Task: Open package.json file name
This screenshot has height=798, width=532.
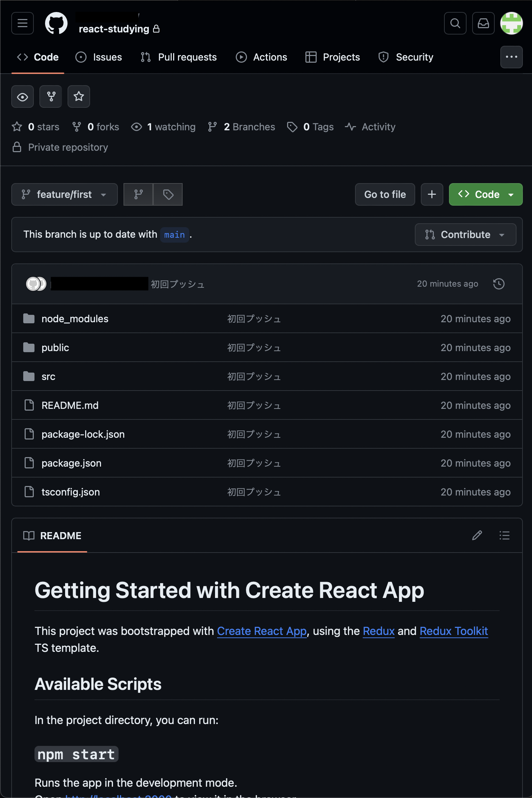Action: (x=71, y=463)
